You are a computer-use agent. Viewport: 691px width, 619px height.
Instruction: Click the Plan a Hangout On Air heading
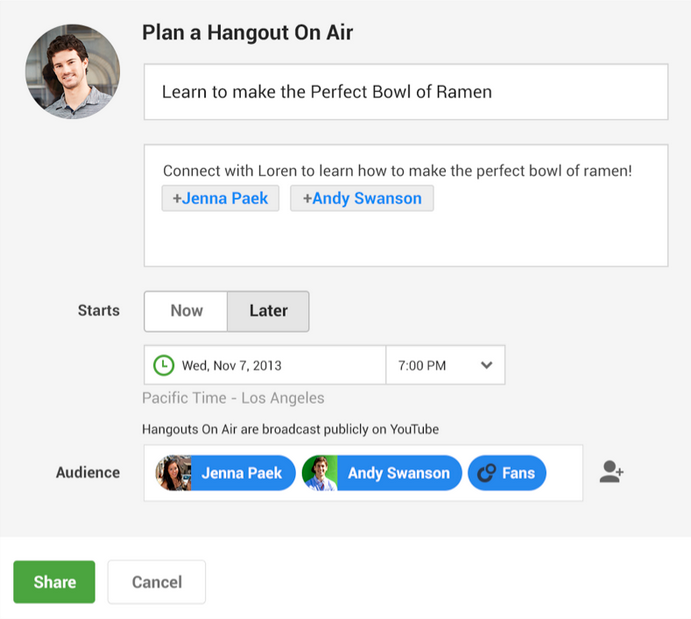click(247, 33)
